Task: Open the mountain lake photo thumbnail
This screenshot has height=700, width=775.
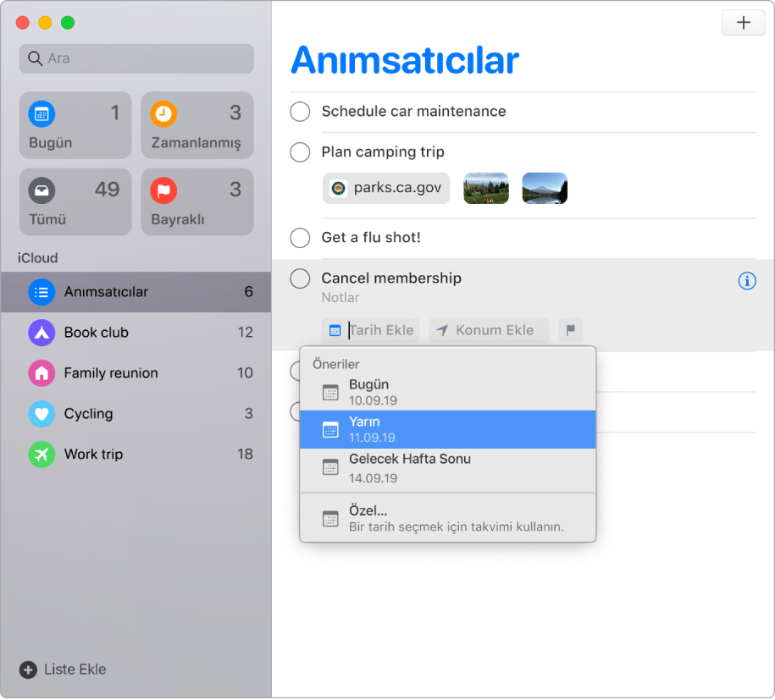Action: (545, 188)
